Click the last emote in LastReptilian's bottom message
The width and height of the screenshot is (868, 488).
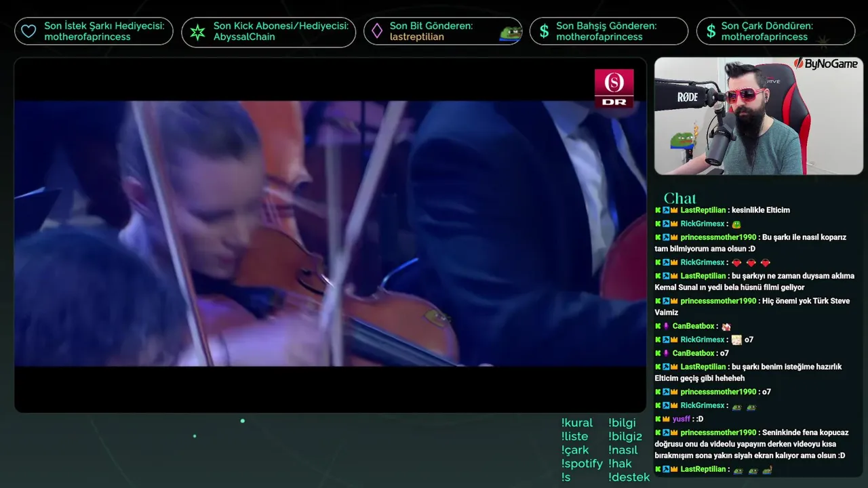(x=767, y=470)
